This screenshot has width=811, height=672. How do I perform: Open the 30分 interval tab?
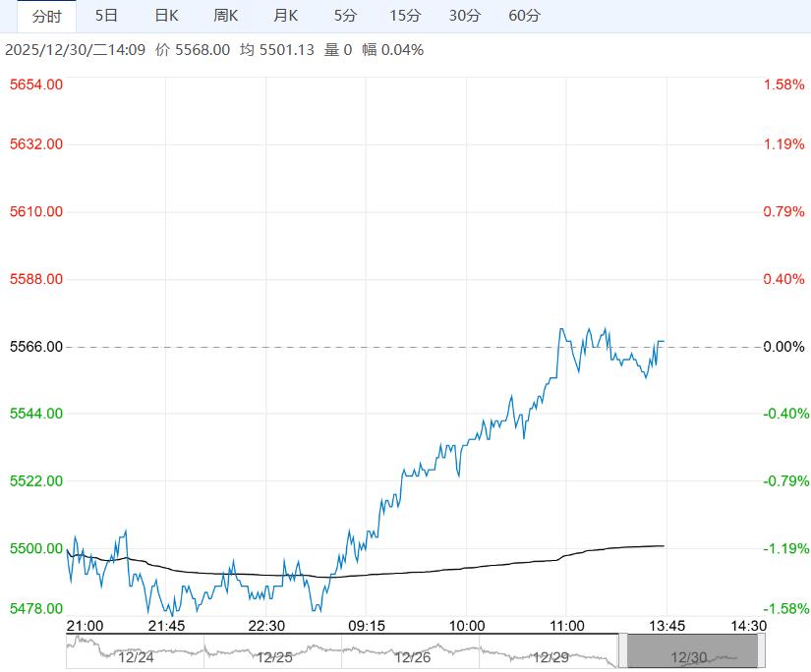464,16
